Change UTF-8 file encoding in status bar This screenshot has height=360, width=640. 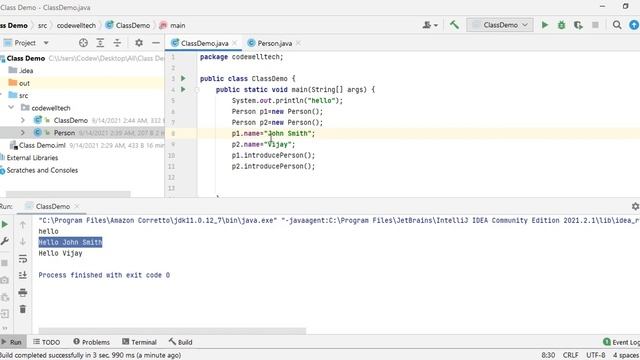(x=596, y=355)
